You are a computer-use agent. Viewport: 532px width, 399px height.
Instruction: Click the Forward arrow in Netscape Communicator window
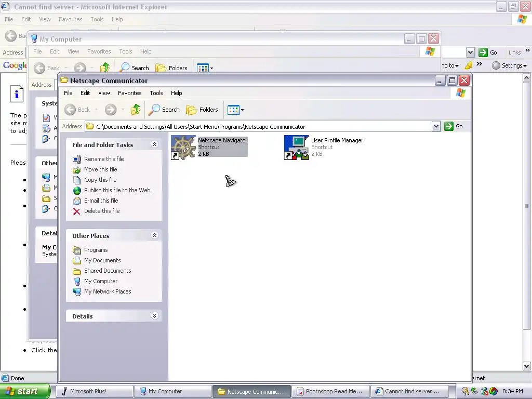coord(111,110)
